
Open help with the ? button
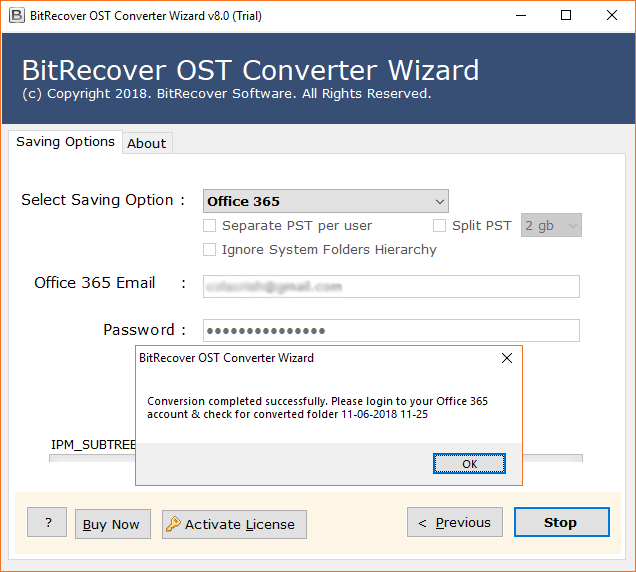(47, 522)
